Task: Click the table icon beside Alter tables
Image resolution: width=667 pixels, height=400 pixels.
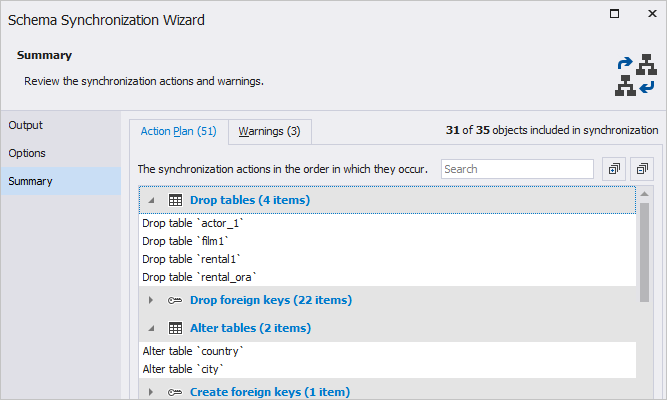Action: pos(175,328)
